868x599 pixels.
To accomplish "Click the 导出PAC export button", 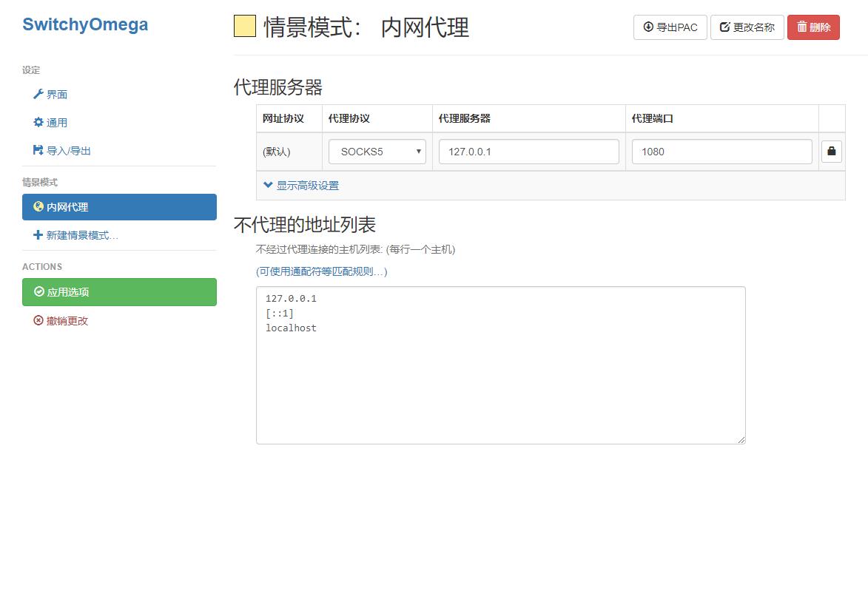I will pos(670,27).
